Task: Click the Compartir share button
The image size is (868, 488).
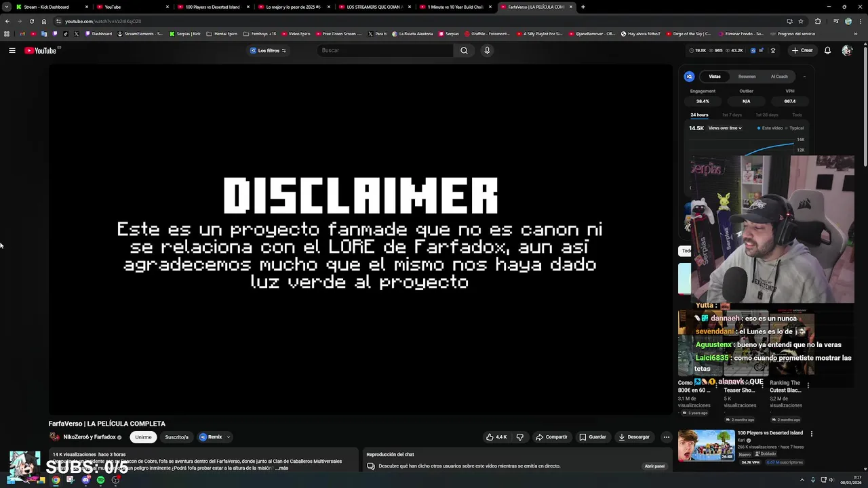Action: pyautogui.click(x=551, y=437)
